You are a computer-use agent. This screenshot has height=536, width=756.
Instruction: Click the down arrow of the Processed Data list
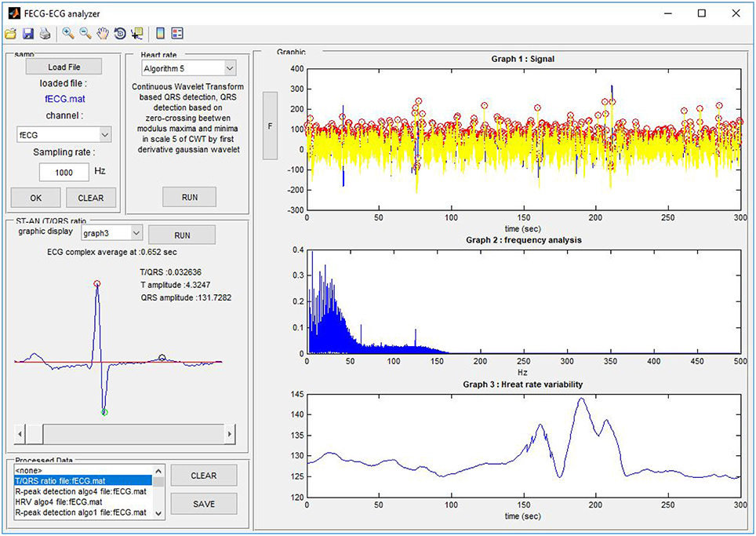158,513
